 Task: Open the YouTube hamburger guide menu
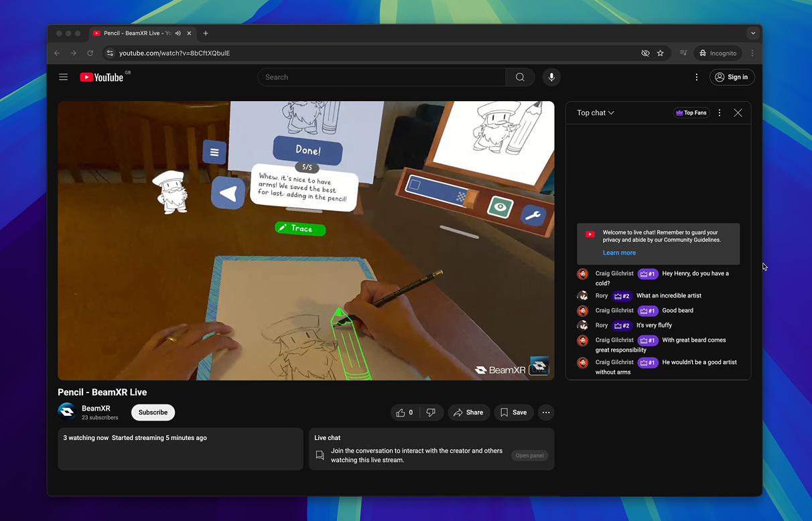(x=64, y=77)
